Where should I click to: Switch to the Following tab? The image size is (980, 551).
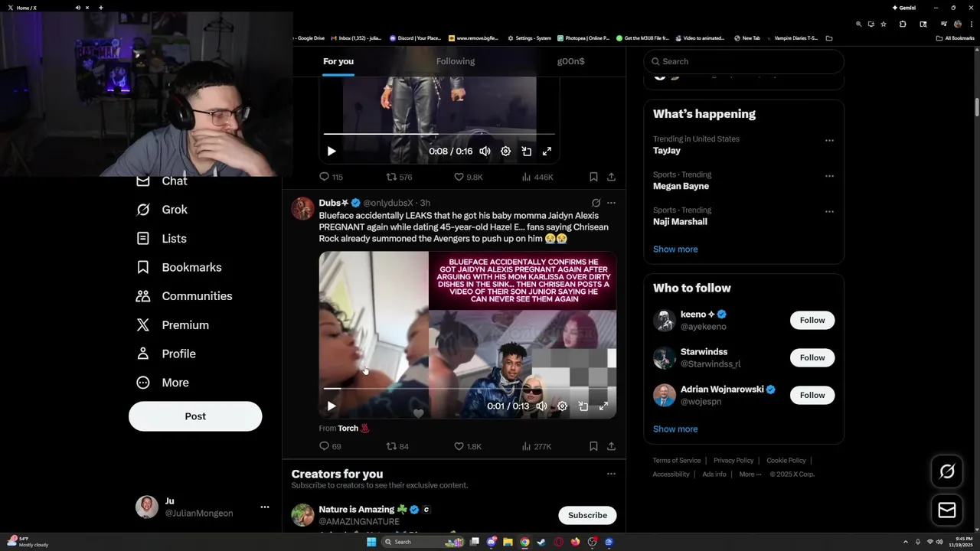coord(456,61)
